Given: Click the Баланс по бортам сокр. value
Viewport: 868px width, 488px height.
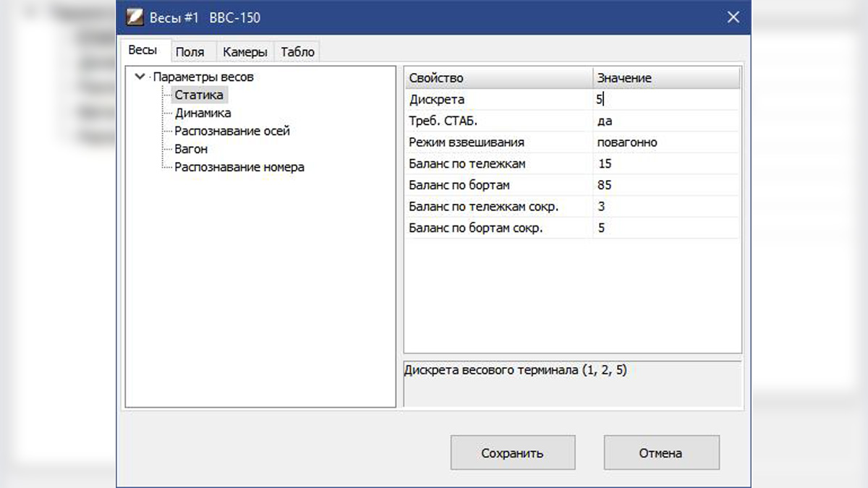Looking at the screenshot, I should tap(665, 228).
